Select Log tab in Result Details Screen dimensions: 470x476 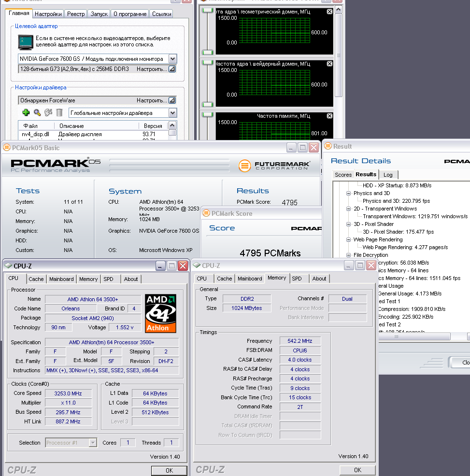point(388,175)
